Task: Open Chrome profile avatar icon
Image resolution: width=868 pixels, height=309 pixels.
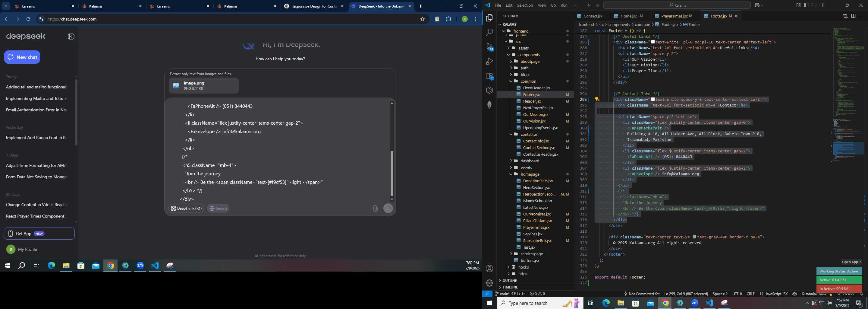Action: click(464, 19)
